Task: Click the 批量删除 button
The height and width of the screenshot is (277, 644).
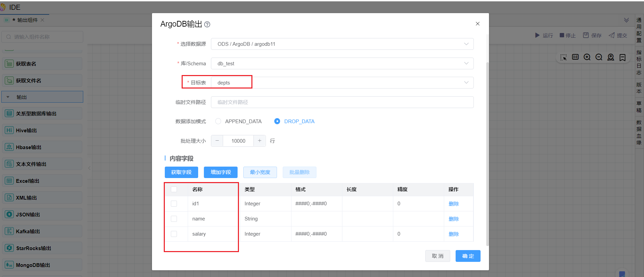Action: tap(300, 172)
